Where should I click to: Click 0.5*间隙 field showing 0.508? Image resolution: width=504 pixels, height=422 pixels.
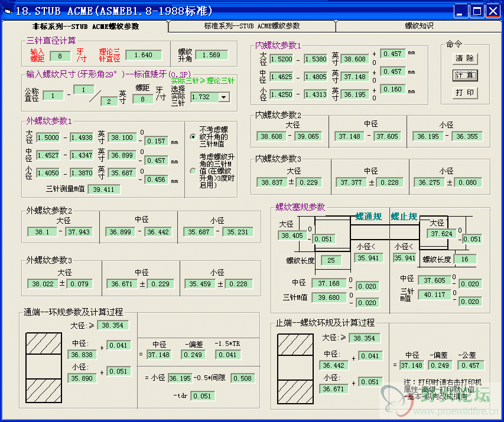[243, 378]
